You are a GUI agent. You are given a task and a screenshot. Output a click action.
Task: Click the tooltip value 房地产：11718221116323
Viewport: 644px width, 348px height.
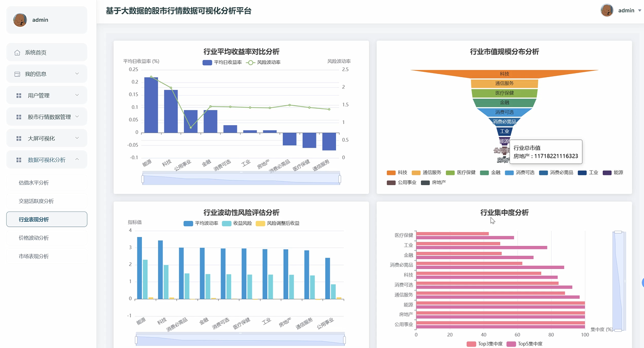[546, 156]
